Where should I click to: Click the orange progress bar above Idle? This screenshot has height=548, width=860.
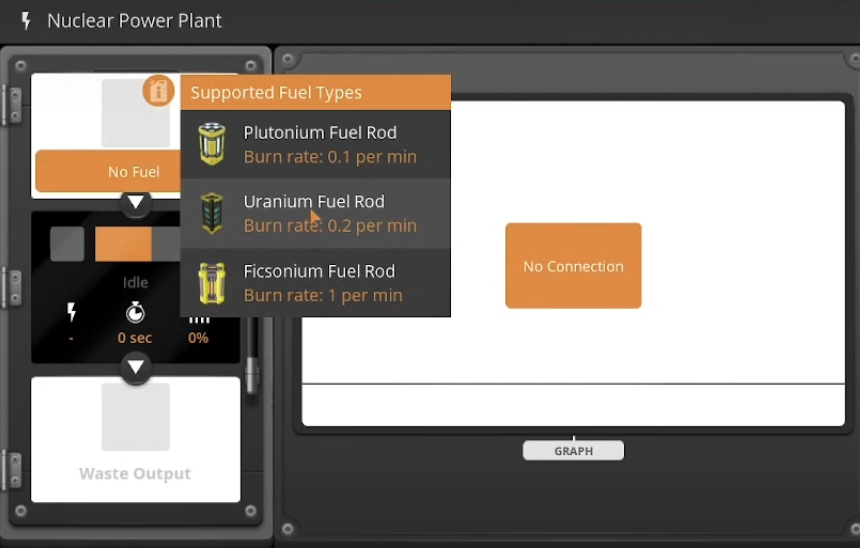click(123, 244)
